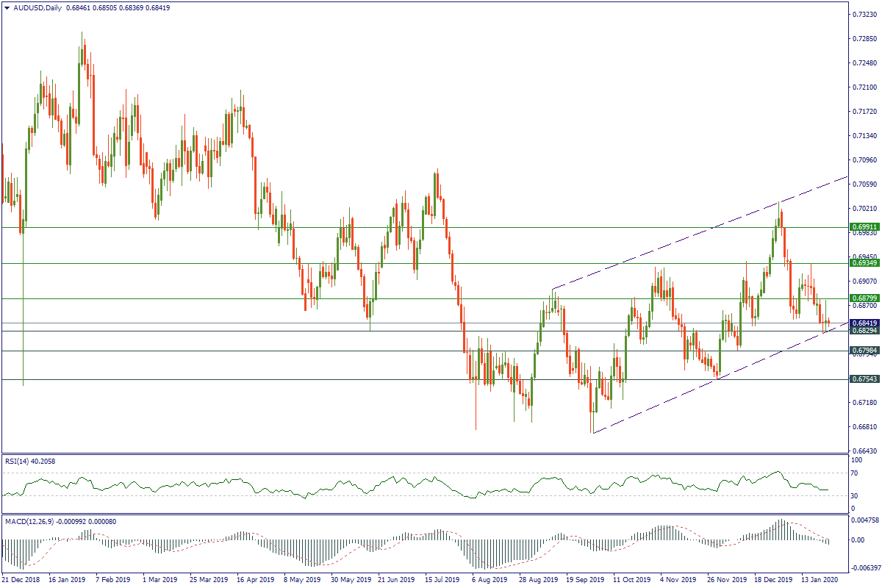Click the 13 Jan 2020 date label
Image resolution: width=882 pixels, height=588 pixels.
[818, 580]
